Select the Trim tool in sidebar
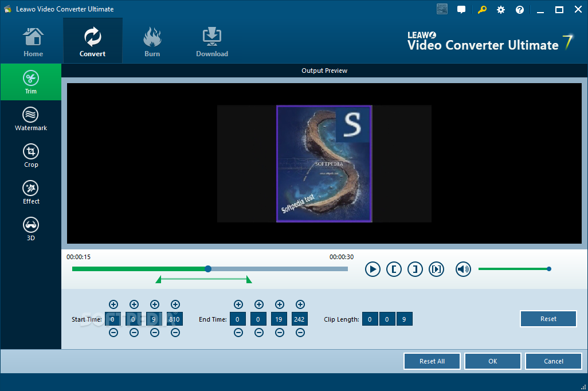Image resolution: width=588 pixels, height=391 pixels. tap(31, 82)
